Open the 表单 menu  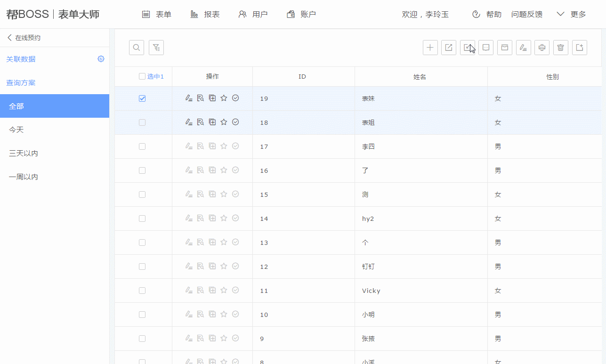(157, 15)
